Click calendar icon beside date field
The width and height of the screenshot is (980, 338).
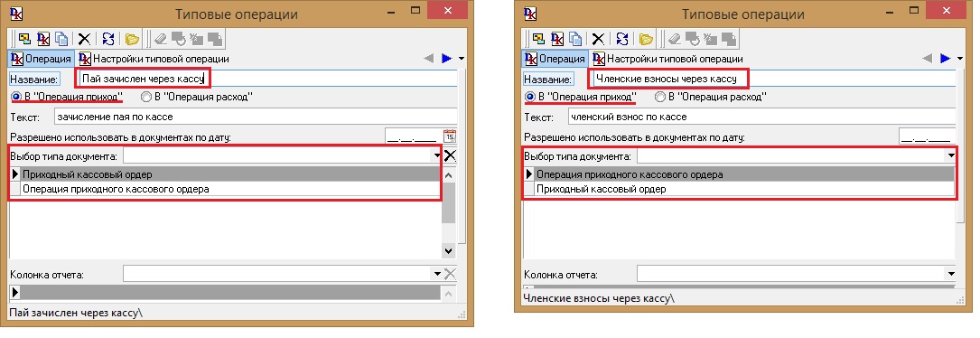pyautogui.click(x=450, y=136)
